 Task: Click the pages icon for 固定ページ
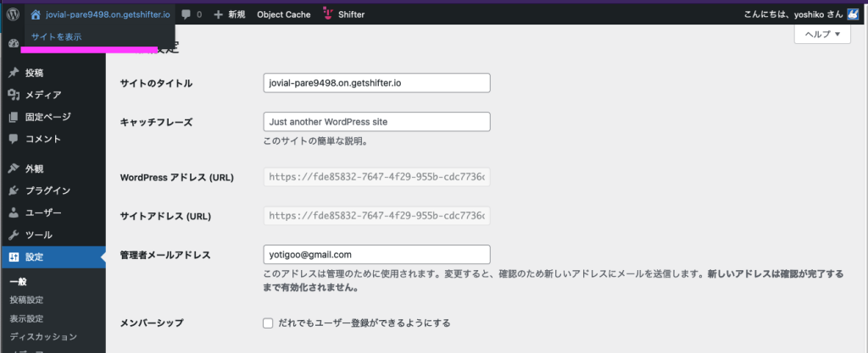pyautogui.click(x=14, y=117)
